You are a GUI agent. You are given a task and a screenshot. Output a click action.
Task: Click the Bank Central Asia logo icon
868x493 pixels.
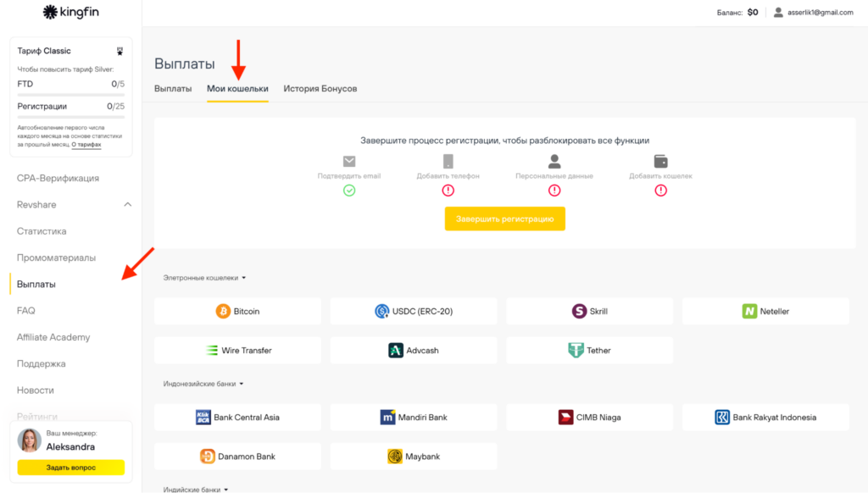203,418
